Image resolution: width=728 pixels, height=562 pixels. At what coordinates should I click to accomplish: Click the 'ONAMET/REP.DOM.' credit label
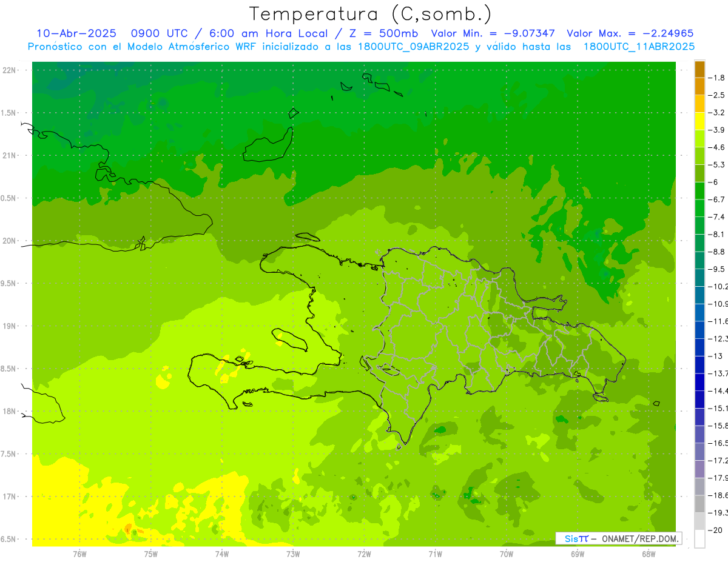click(641, 538)
